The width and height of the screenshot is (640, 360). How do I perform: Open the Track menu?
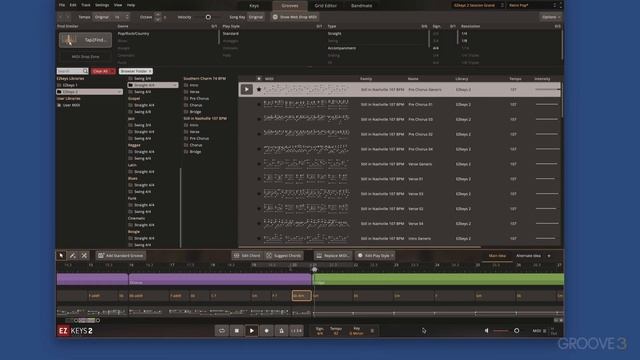tap(86, 5)
